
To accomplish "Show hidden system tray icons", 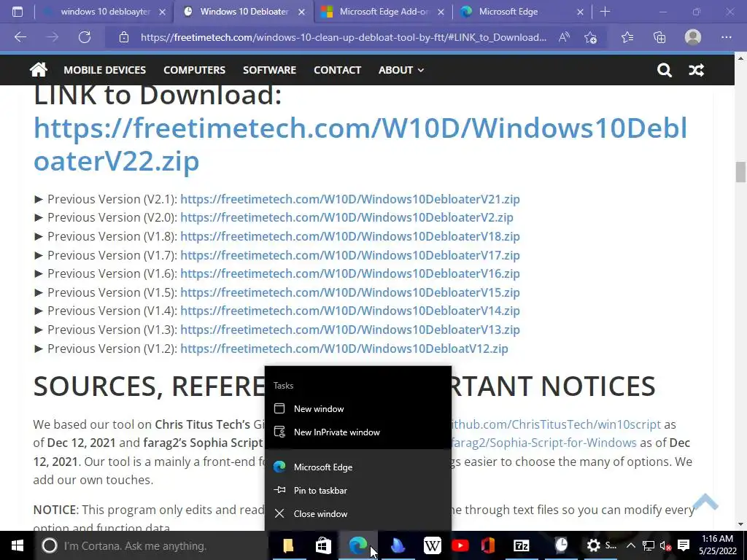I will (x=631, y=545).
